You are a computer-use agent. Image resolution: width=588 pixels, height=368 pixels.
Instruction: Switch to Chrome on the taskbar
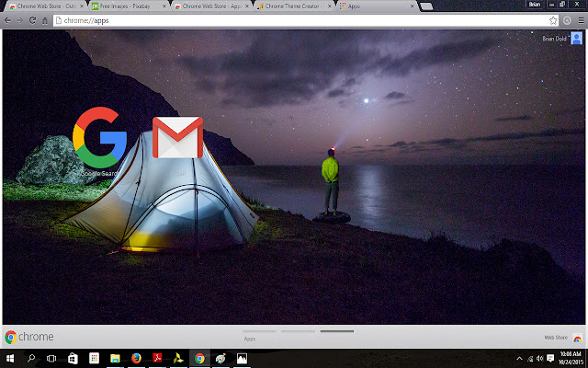pos(199,358)
